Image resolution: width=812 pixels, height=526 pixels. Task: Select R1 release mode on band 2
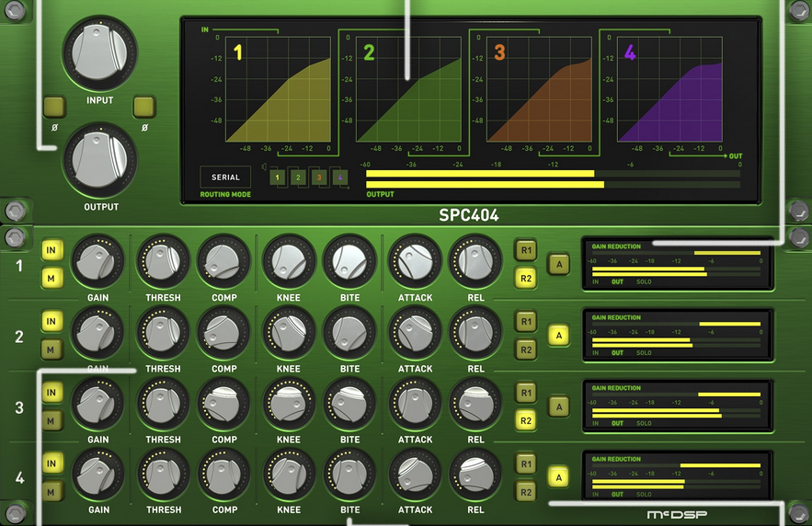pos(526,322)
